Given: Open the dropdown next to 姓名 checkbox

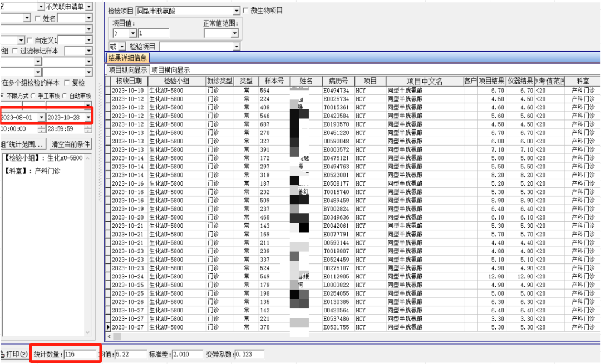Looking at the screenshot, I should coord(89,18).
